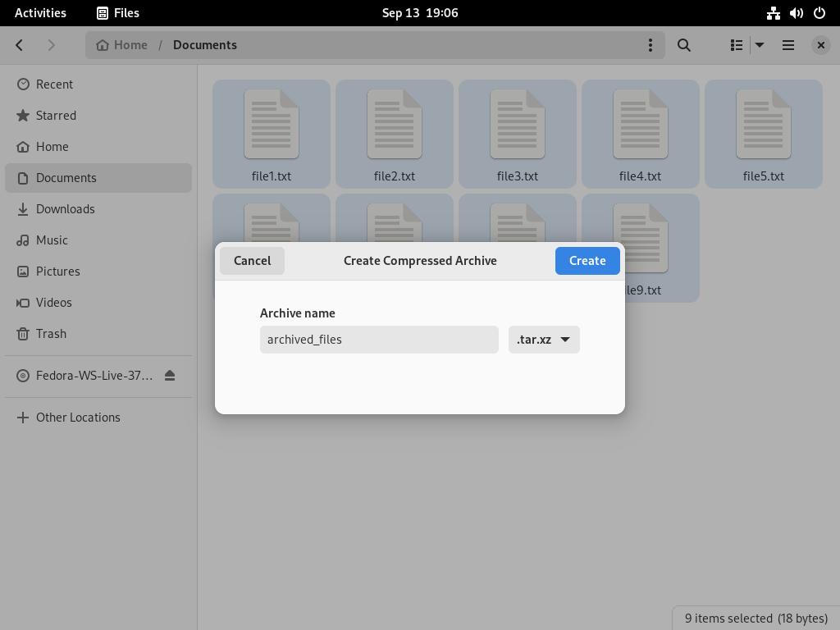Screen dimensions: 840x630
Task: Select Documents in the sidebar
Action: click(98, 178)
